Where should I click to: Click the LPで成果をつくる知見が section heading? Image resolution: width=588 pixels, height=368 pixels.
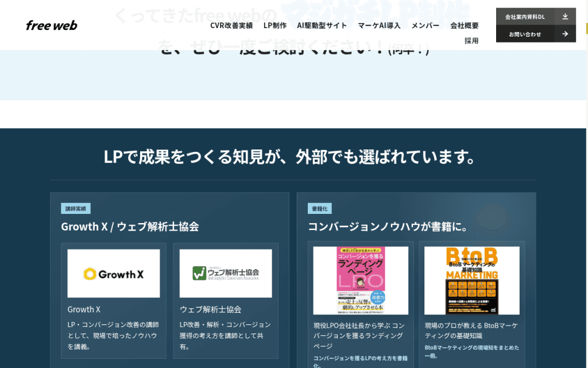click(x=291, y=156)
